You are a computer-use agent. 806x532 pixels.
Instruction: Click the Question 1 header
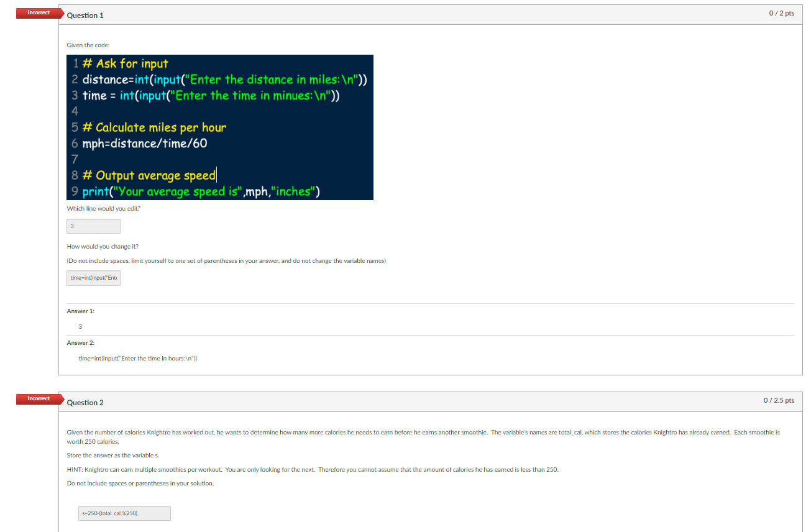85,15
